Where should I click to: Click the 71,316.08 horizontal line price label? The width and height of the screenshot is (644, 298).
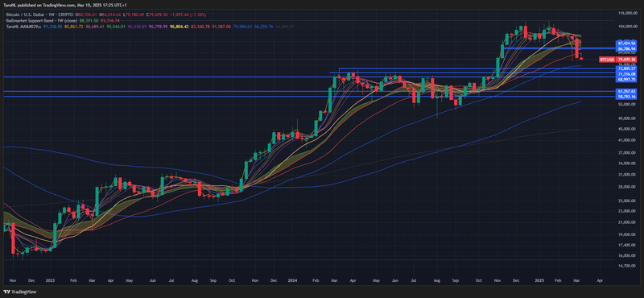coord(625,73)
